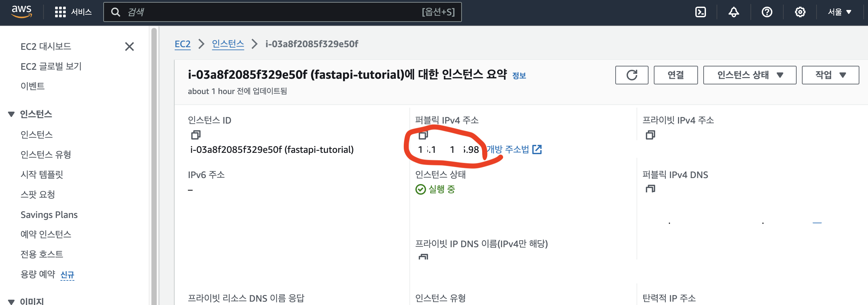Open 이벤트 in the sidebar

[32, 86]
